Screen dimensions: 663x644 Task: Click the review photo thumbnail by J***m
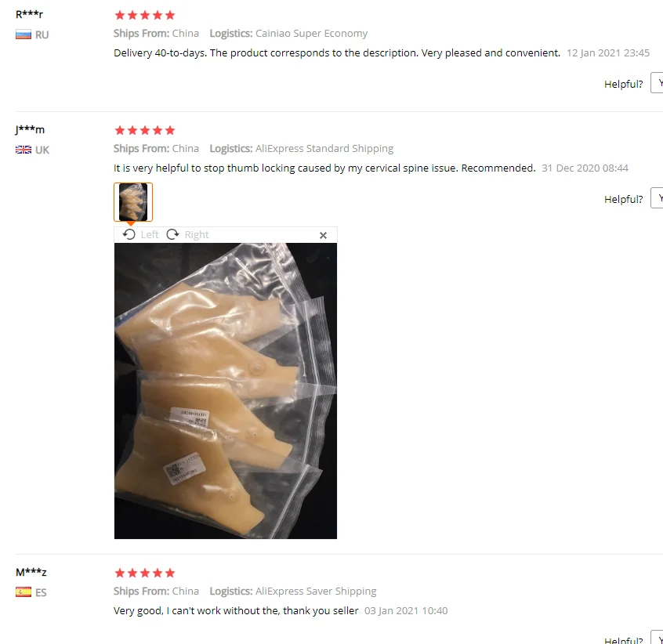coord(133,202)
